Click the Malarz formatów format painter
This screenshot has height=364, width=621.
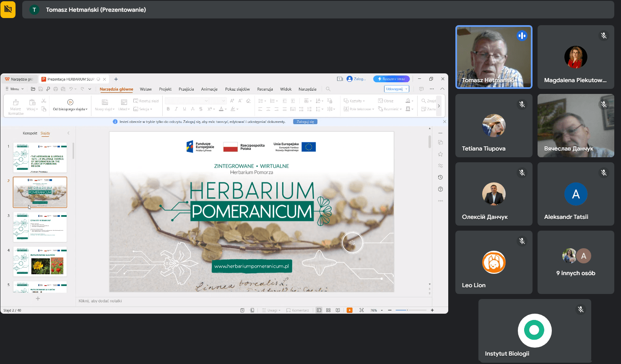coord(16,107)
